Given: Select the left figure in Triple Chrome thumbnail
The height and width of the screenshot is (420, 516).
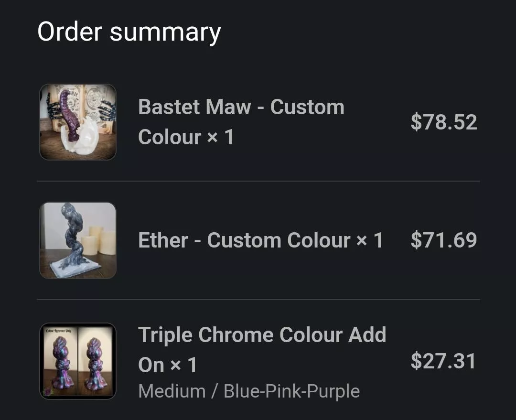Looking at the screenshot, I should pos(59,364).
